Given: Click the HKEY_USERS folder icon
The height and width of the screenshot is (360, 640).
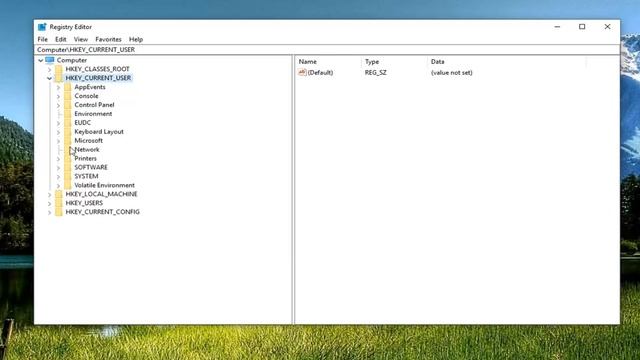Looking at the screenshot, I should pyautogui.click(x=59, y=203).
